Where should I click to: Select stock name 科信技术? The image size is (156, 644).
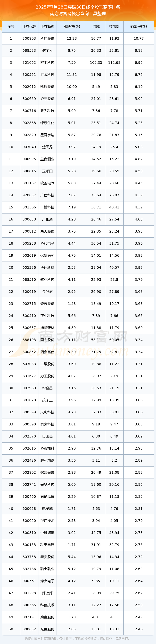click(47, 605)
